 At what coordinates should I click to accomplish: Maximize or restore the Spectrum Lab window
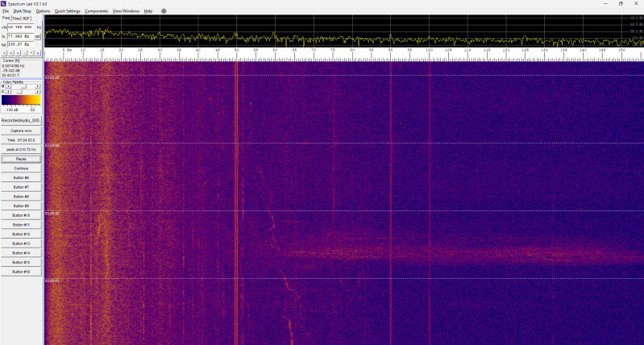pyautogui.click(x=621, y=4)
